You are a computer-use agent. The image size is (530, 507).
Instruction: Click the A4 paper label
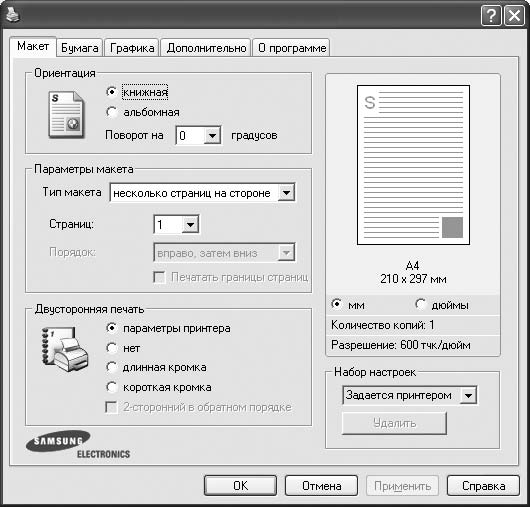412,265
